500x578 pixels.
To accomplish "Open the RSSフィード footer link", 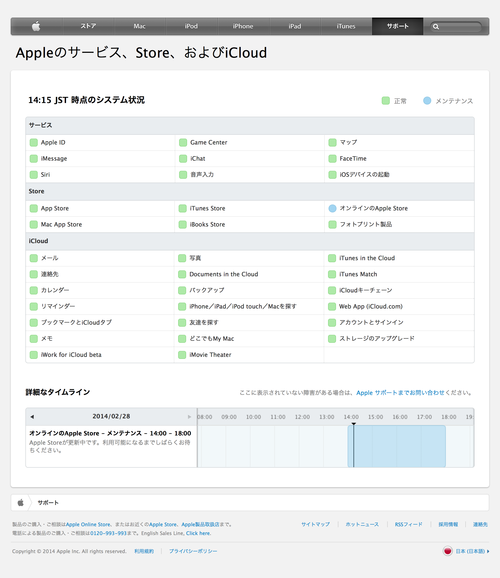I will pyautogui.click(x=409, y=524).
